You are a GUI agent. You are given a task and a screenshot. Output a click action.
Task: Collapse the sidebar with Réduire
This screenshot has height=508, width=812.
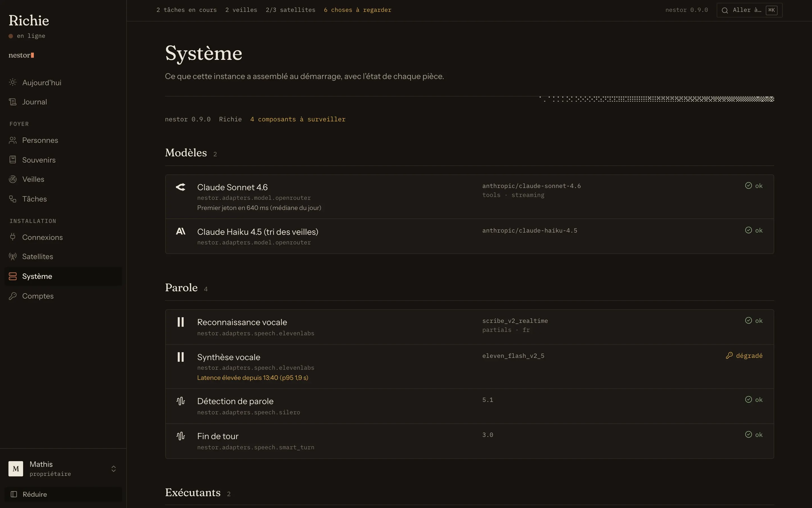[x=63, y=494]
